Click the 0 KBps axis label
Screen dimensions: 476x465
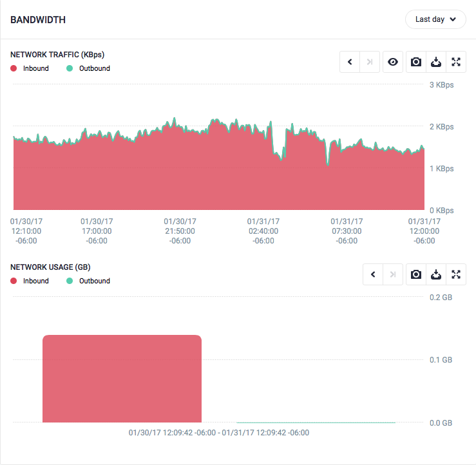[441, 211]
